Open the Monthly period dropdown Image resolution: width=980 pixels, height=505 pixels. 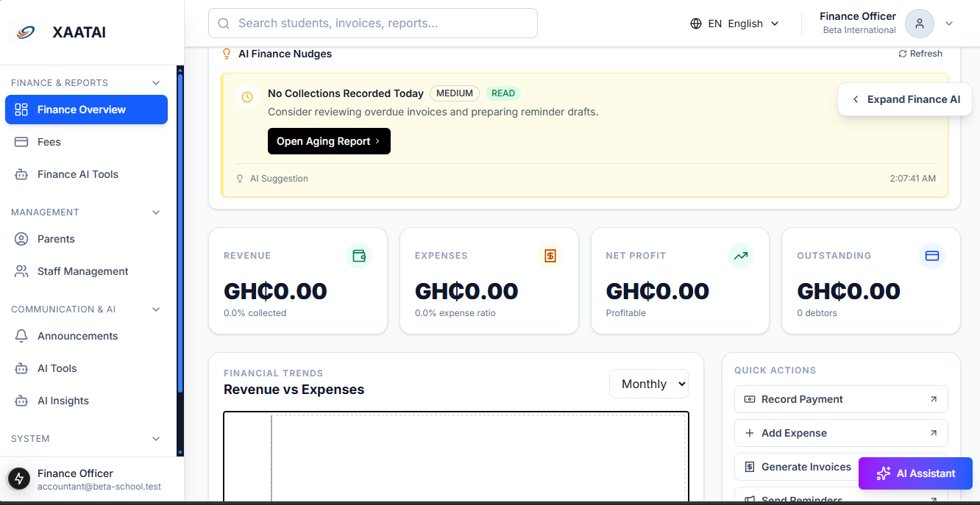tap(648, 384)
